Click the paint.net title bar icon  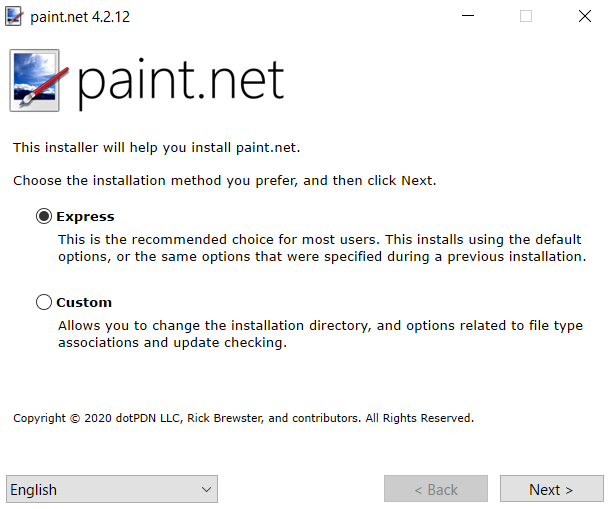tap(14, 16)
